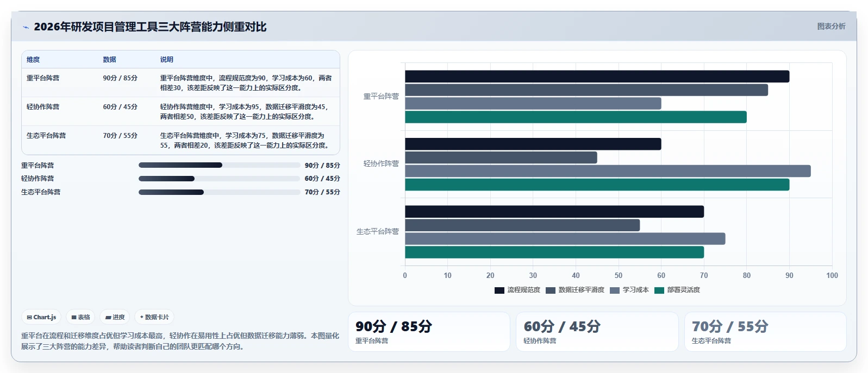Click the teal 部署灵活度 bar for 生态平台阵营
Viewport: 868px width, 373px height.
pos(554,252)
